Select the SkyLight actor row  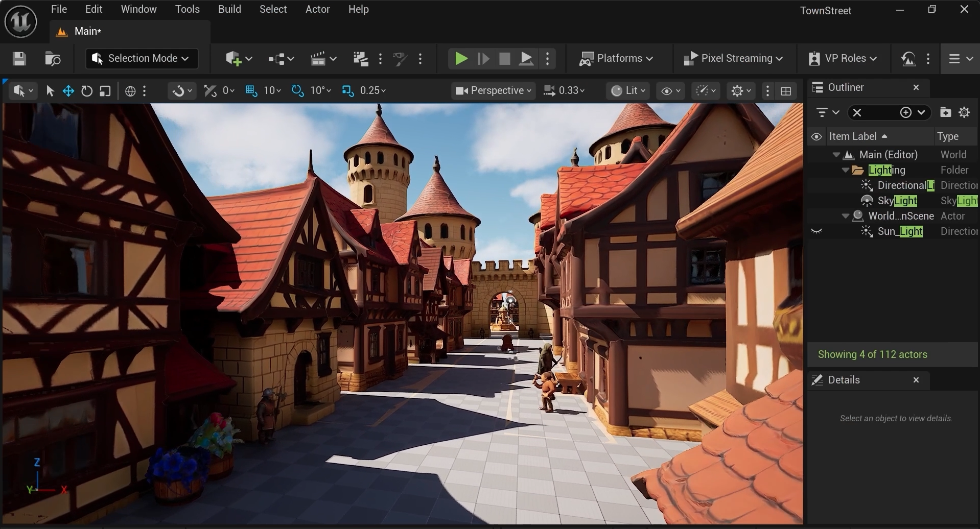[893, 201]
